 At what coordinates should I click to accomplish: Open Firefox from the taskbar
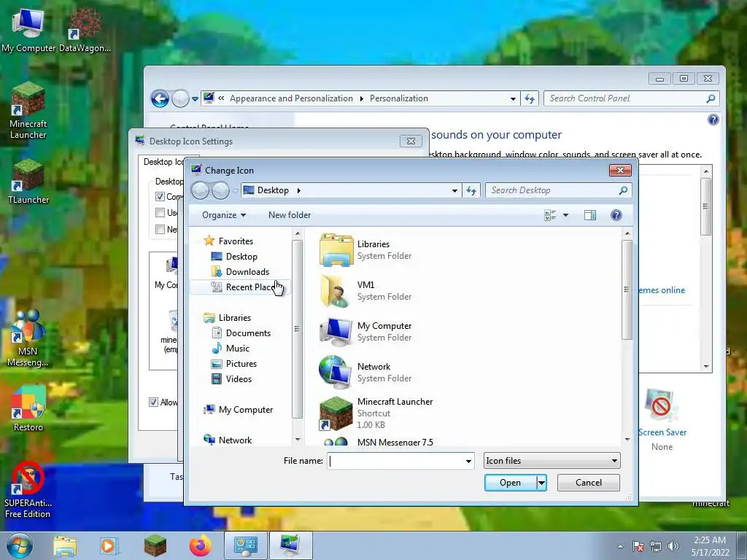click(200, 545)
